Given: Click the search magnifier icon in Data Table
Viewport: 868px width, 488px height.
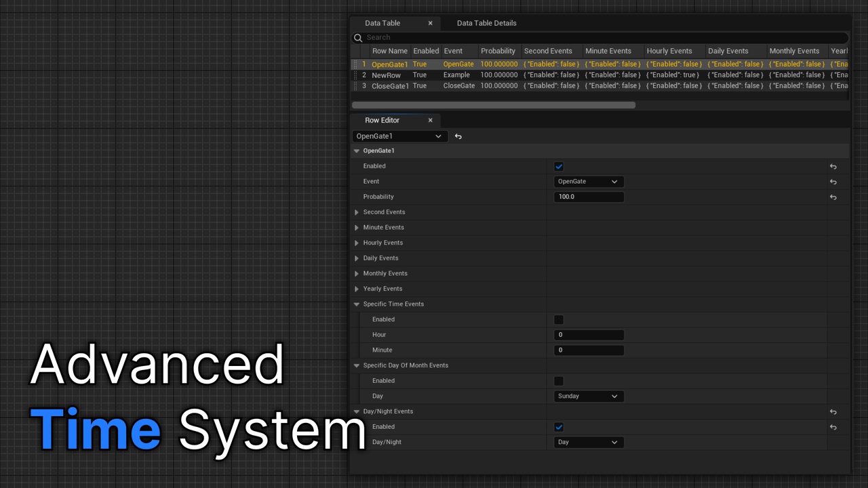Looking at the screenshot, I should point(358,38).
